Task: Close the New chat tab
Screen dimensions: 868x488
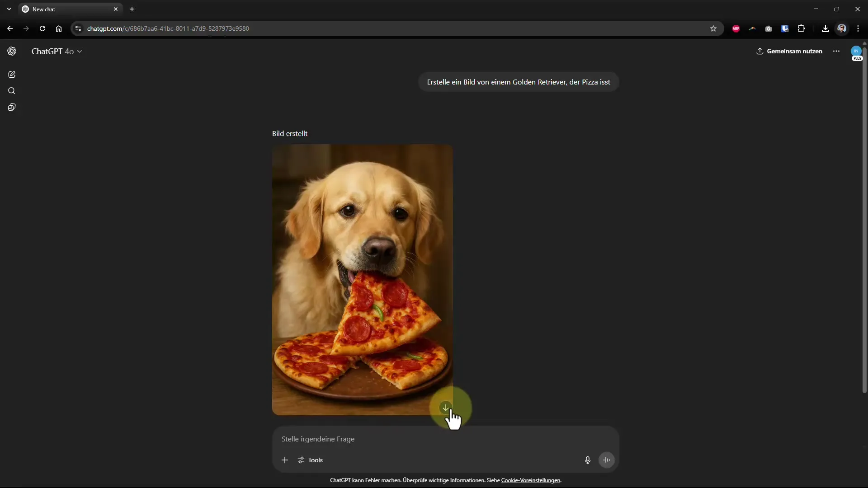Action: (116, 9)
